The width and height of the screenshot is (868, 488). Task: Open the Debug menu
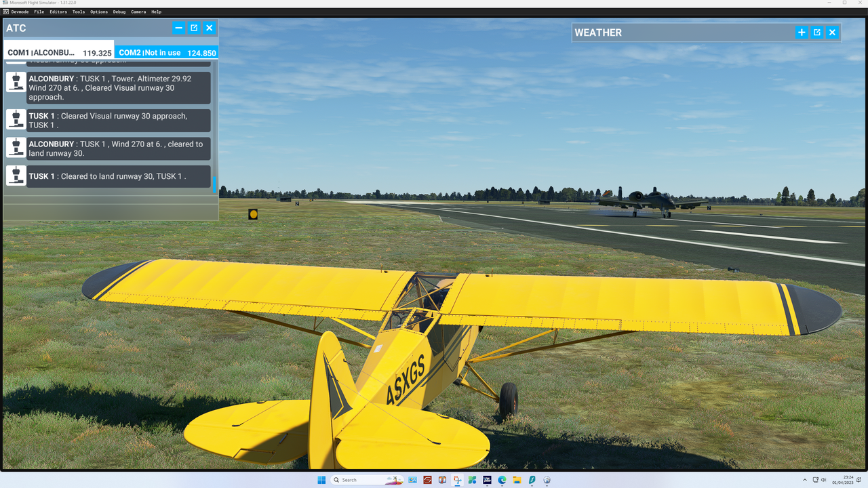click(119, 12)
